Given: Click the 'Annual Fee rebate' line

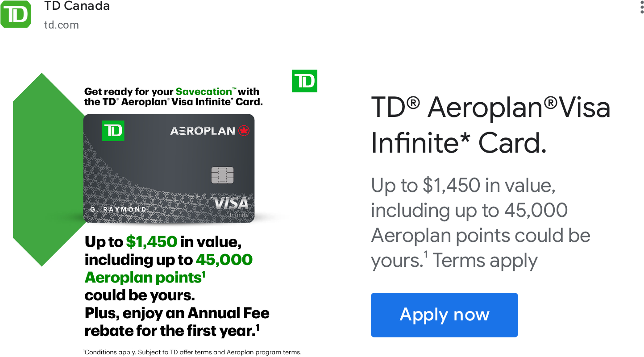Looking at the screenshot, I should [x=177, y=322].
